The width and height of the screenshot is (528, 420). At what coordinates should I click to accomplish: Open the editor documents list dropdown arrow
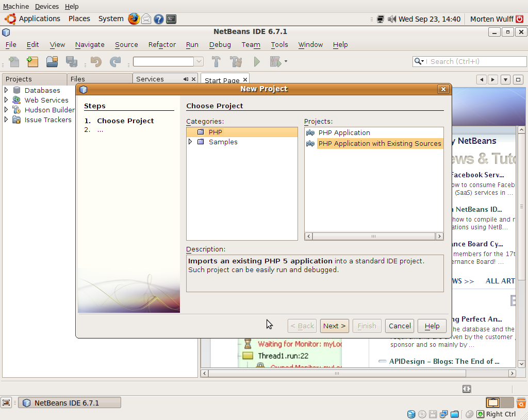[x=505, y=80]
